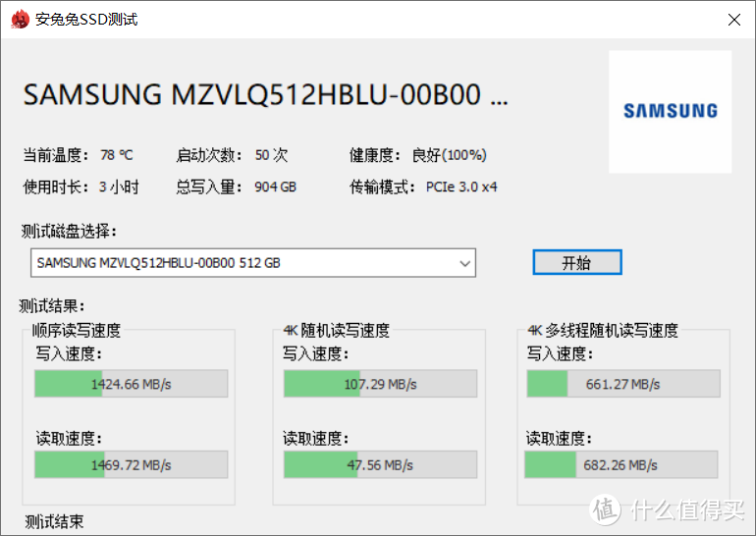Click the AnTuTu app icon in title bar

(20, 20)
